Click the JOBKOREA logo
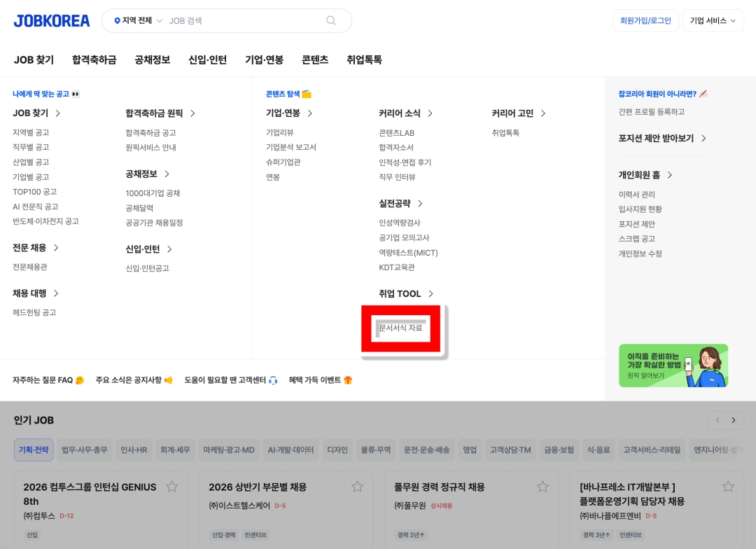Screen dimensions: 756x549 click(x=52, y=21)
